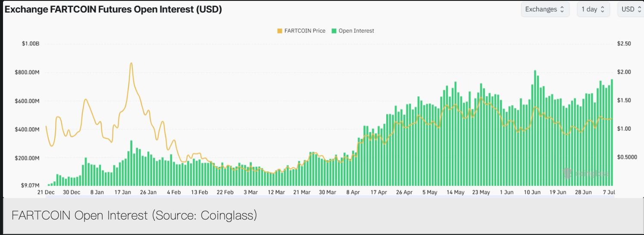Click the '$1.00B' left axis label
The height and width of the screenshot is (235, 644).
[x=30, y=44]
